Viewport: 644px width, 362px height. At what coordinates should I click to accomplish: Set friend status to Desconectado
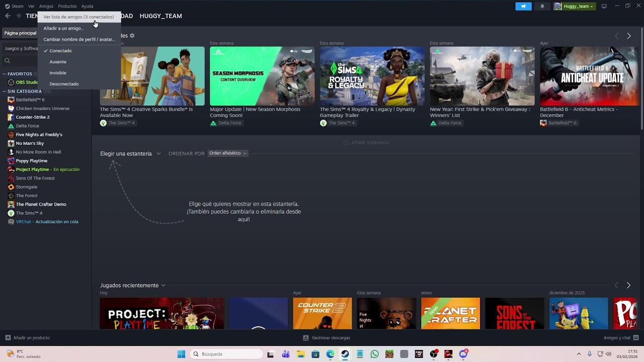point(79,84)
